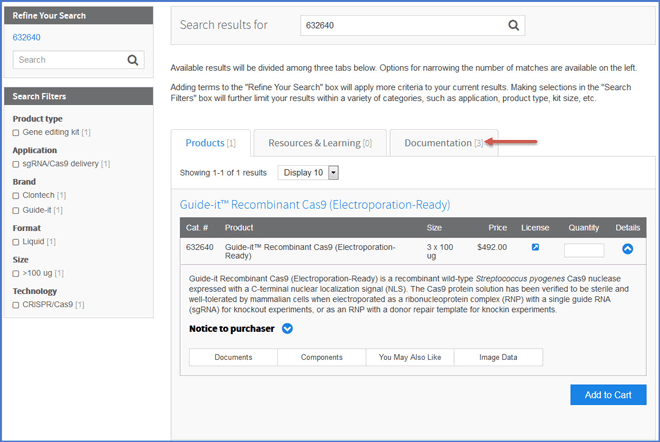Click the Product column header
Viewport: 660px width, 442px height.
(239, 228)
